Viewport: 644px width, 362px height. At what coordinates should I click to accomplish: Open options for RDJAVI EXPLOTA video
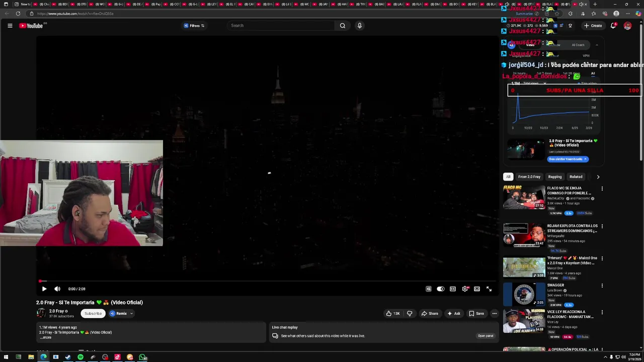pyautogui.click(x=602, y=227)
